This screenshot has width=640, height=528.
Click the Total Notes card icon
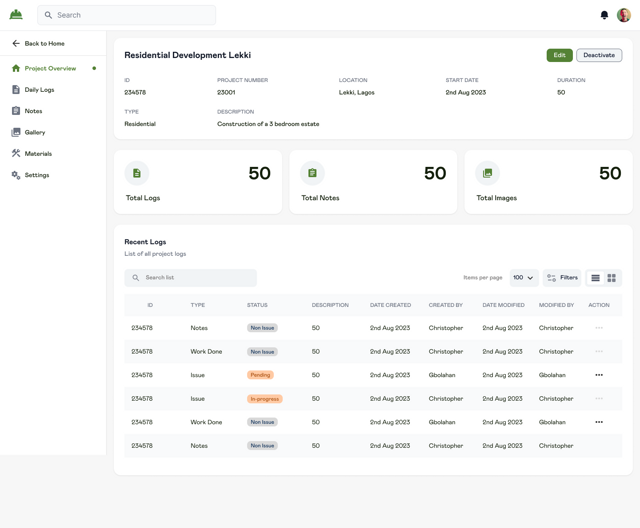312,173
